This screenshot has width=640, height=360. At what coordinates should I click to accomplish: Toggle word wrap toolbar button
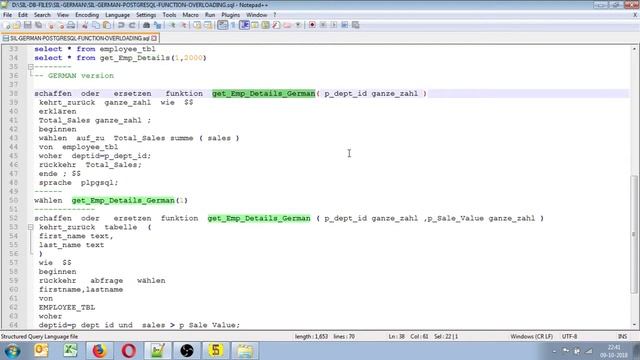[222, 25]
